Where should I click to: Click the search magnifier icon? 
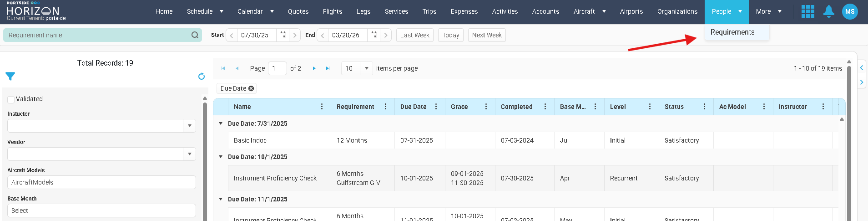[x=195, y=35]
